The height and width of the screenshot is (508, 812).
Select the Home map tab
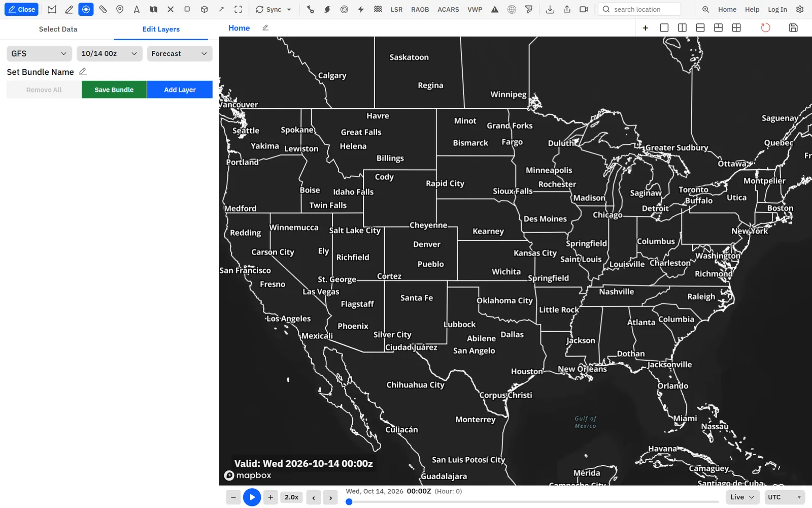coord(239,28)
